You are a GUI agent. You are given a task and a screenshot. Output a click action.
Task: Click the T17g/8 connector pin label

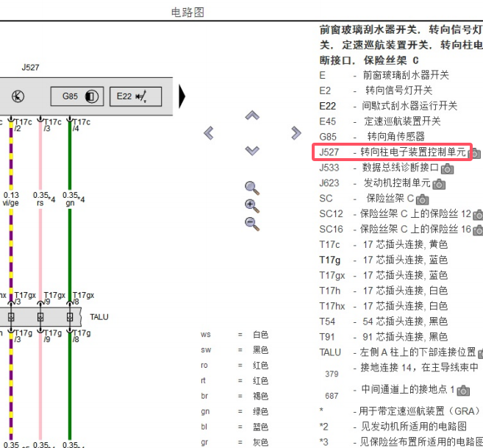82,336
